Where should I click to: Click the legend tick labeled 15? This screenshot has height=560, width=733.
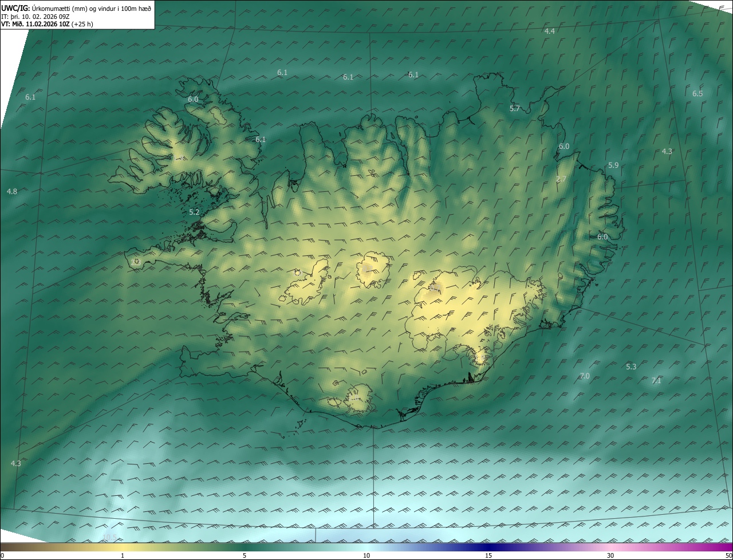(488, 555)
